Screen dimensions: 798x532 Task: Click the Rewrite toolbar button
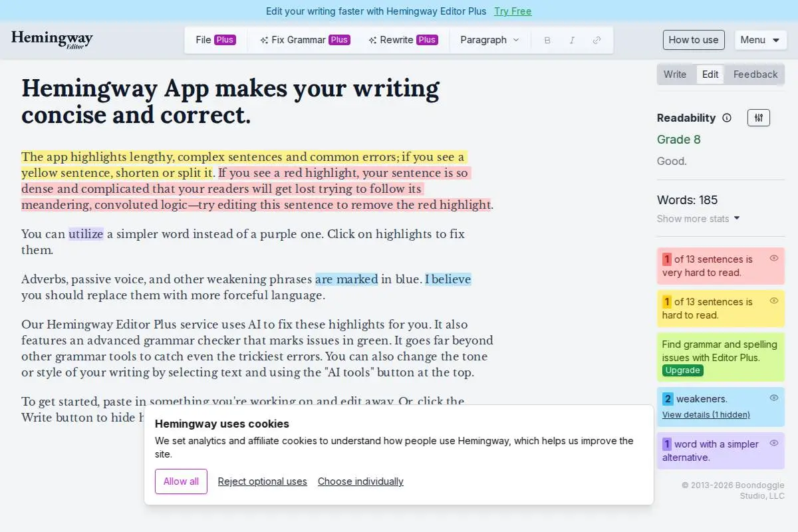pos(402,40)
